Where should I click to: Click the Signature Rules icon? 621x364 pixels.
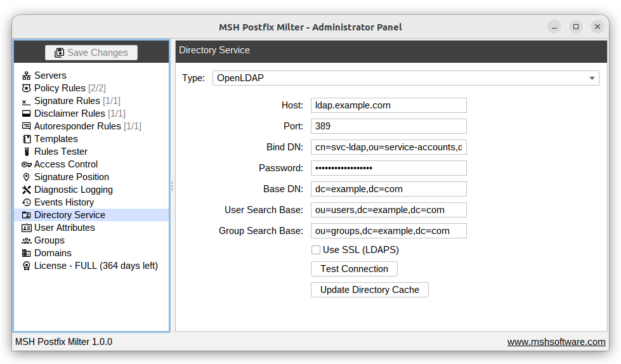(26, 101)
